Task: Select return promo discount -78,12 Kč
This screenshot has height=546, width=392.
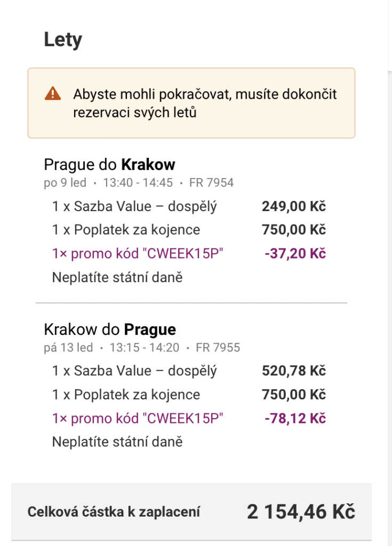Action: [295, 418]
